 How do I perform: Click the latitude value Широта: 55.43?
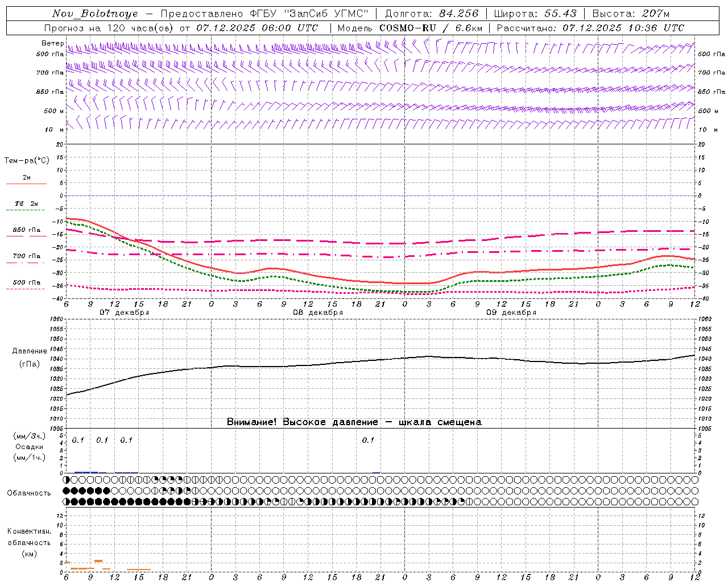coord(535,14)
